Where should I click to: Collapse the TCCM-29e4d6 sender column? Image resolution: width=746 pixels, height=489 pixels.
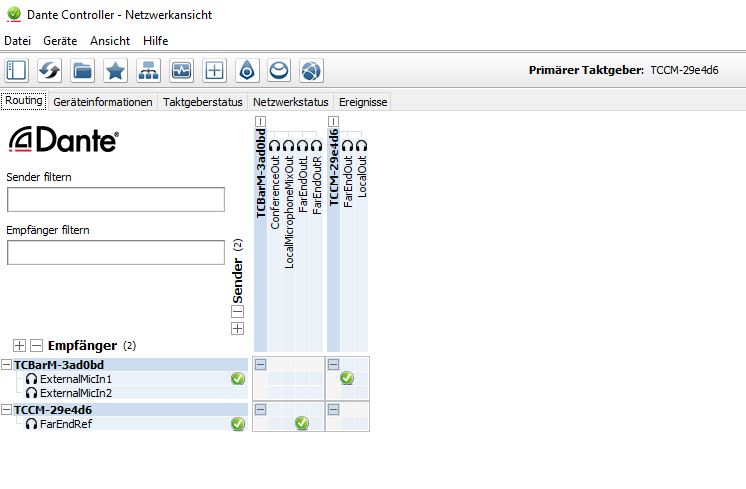(334, 121)
